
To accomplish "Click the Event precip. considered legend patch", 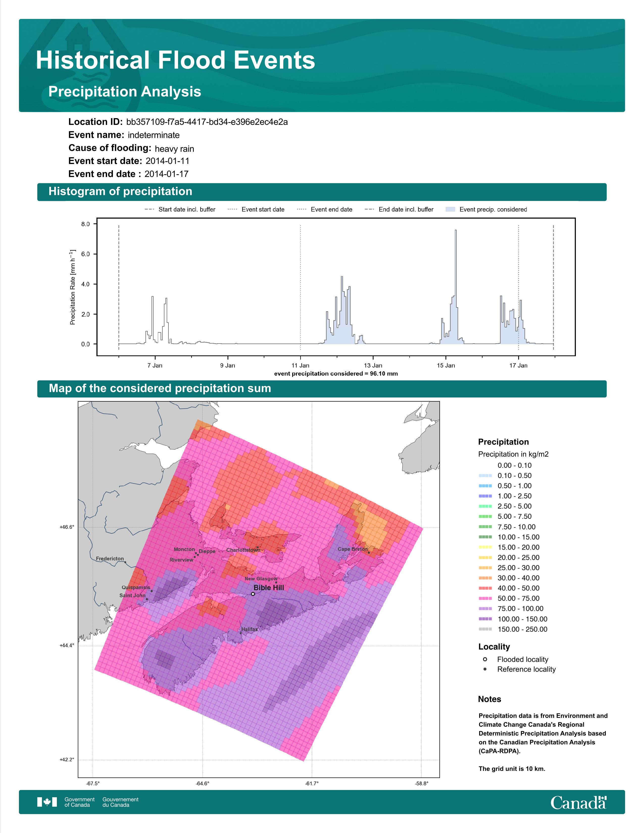I will (451, 210).
